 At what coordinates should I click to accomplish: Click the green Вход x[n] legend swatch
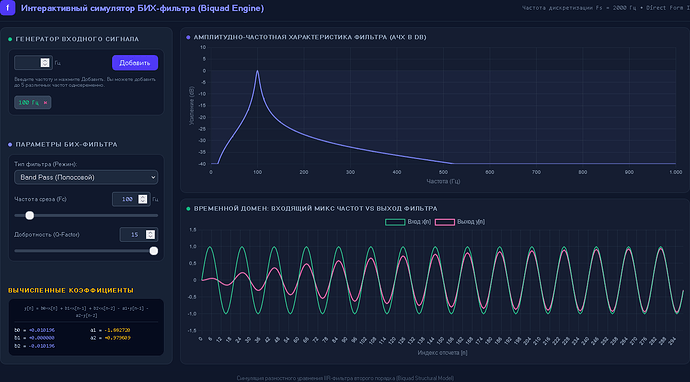[395, 222]
